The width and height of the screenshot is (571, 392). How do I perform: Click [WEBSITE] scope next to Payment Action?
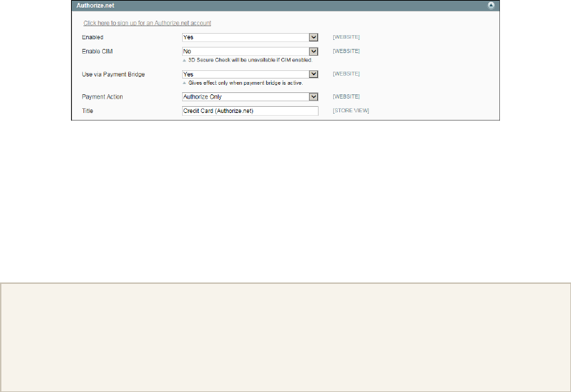(x=346, y=96)
